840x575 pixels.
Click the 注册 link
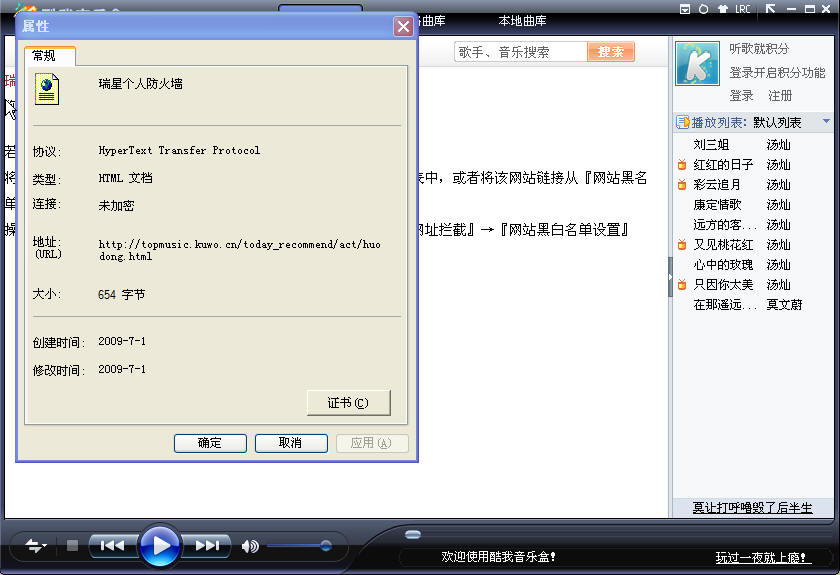780,96
